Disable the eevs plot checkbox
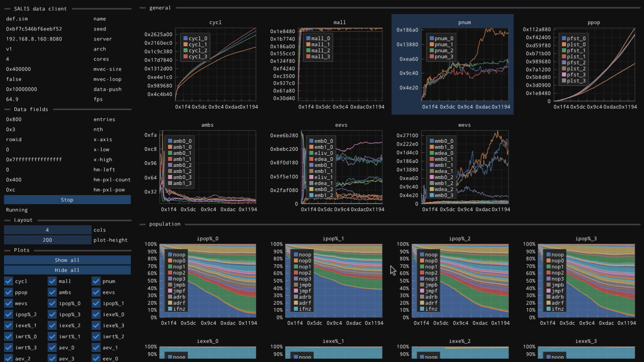The height and width of the screenshot is (362, 644). 96,292
